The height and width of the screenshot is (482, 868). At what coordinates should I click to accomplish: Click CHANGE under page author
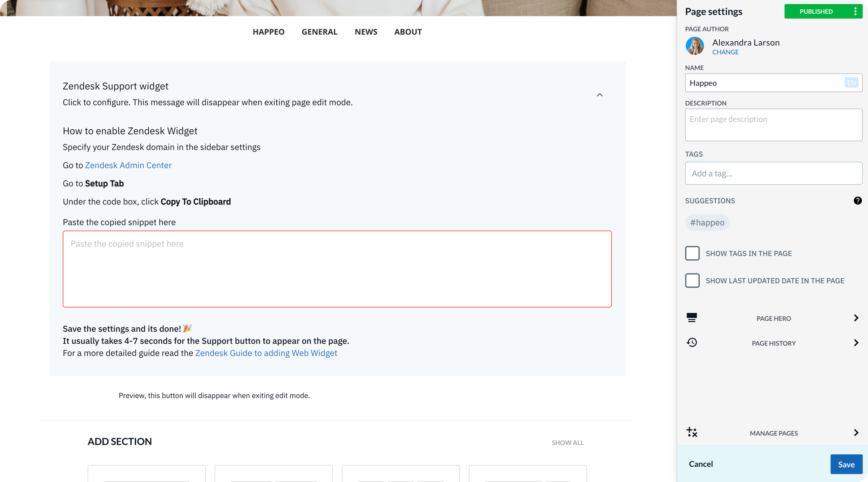[725, 52]
